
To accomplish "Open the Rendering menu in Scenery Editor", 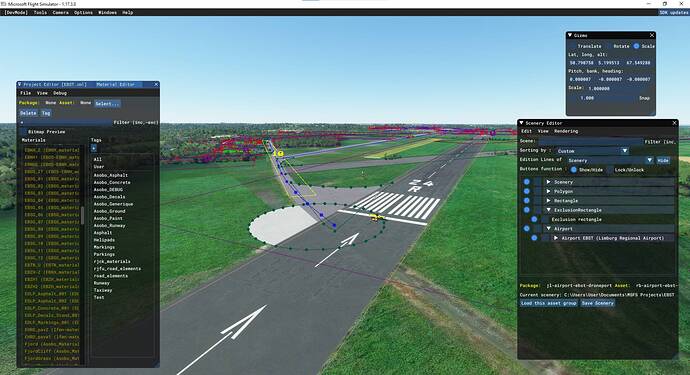I will tap(566, 131).
